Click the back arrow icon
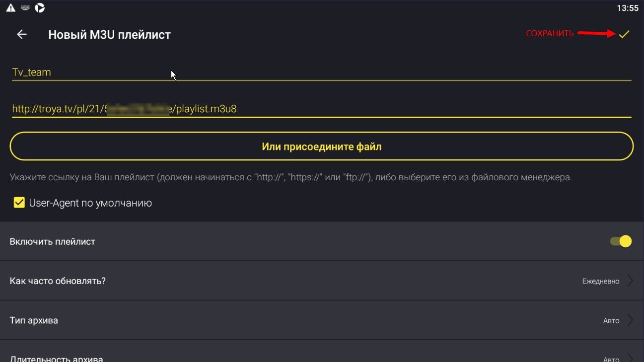Image resolution: width=644 pixels, height=362 pixels. click(x=22, y=34)
